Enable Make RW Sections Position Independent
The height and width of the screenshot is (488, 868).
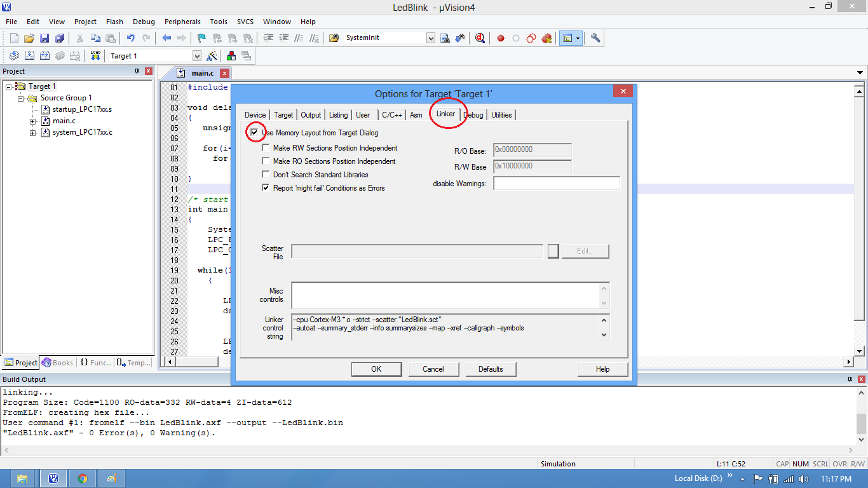[x=266, y=148]
